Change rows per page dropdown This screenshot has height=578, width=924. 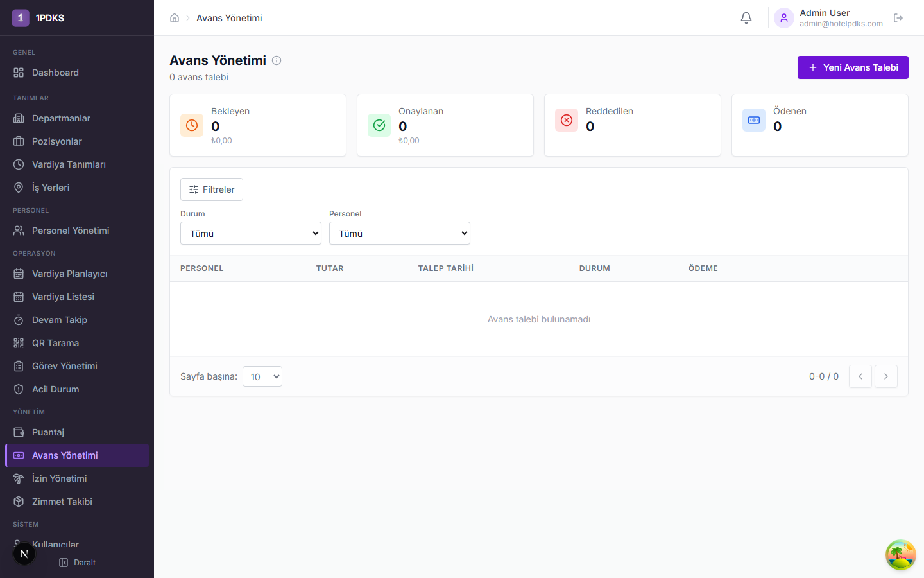click(x=262, y=376)
